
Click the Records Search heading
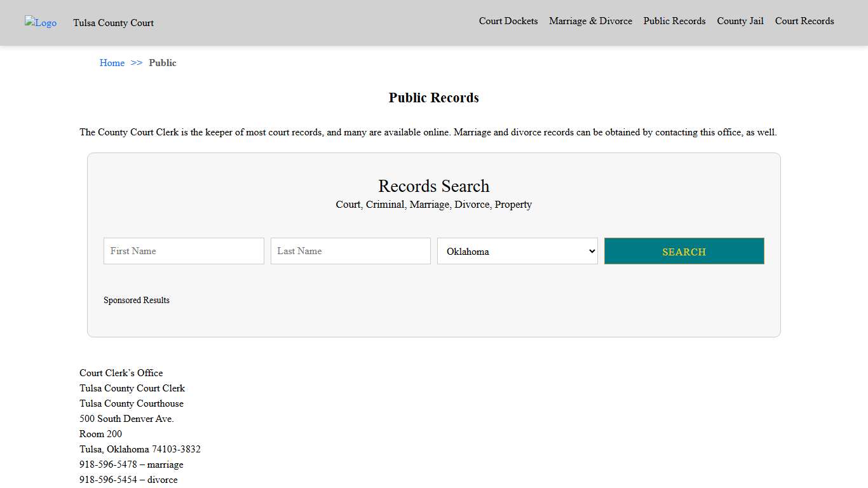pyautogui.click(x=434, y=186)
